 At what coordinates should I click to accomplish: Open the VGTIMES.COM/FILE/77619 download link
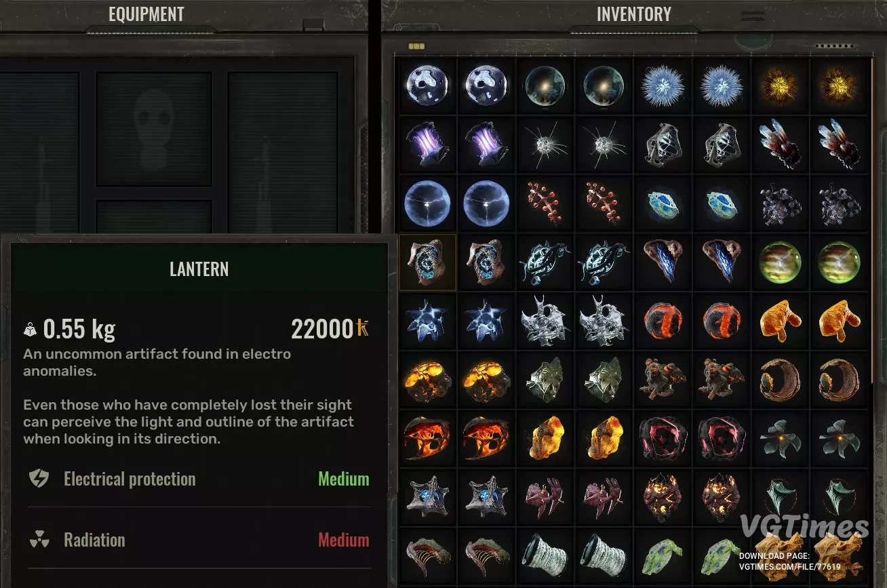(790, 566)
